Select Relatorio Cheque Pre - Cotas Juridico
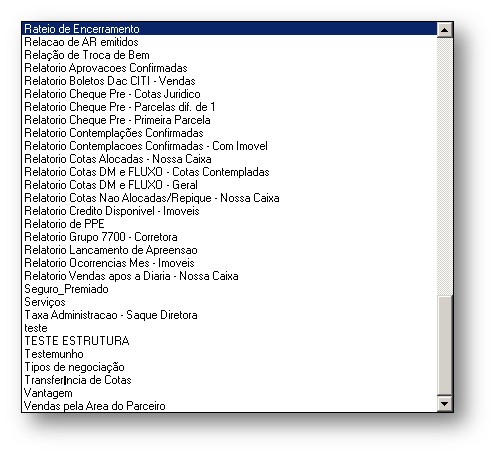 [x=229, y=94]
